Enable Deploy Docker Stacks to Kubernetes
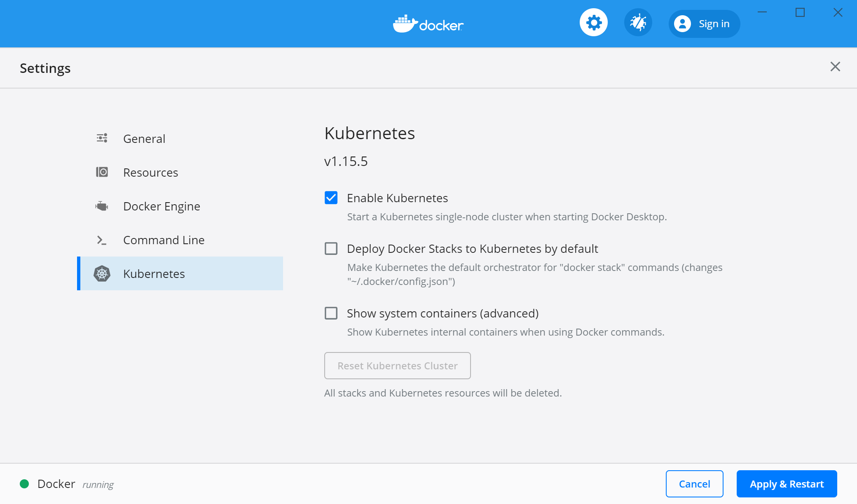This screenshot has width=857, height=504. [331, 248]
